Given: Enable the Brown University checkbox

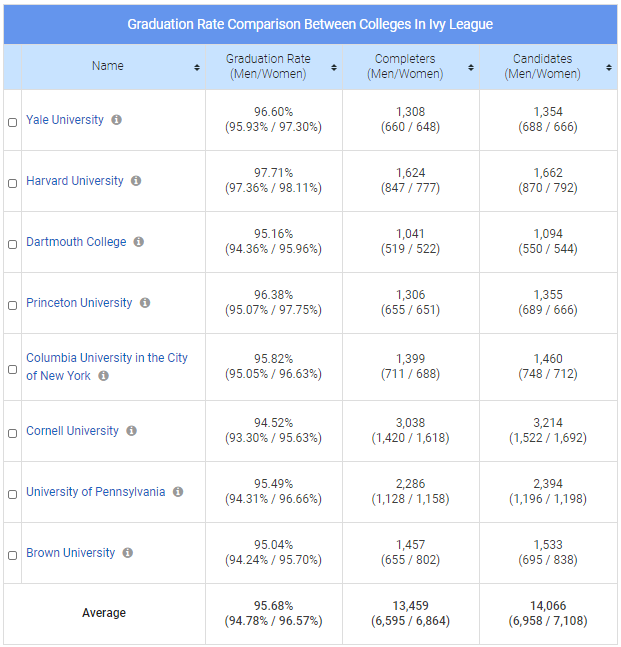Looking at the screenshot, I should click(13, 555).
